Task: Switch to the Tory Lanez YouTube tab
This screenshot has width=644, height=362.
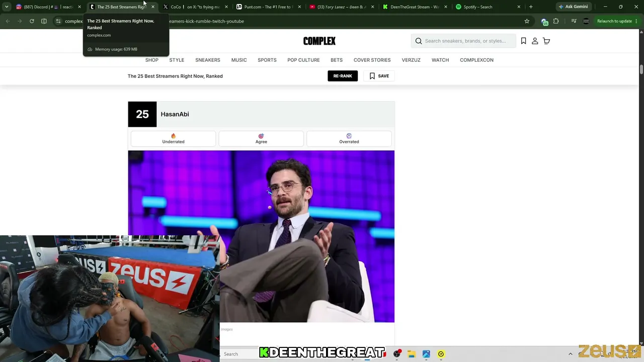Action: click(342, 7)
